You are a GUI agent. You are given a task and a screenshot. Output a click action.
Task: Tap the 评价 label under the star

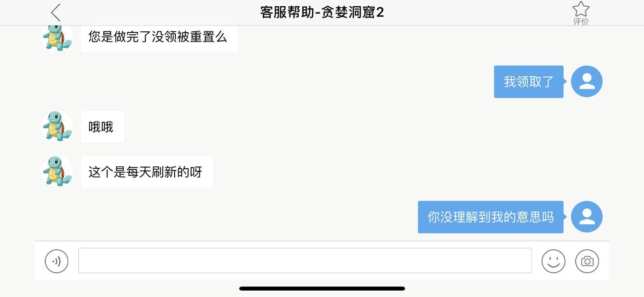point(581,22)
